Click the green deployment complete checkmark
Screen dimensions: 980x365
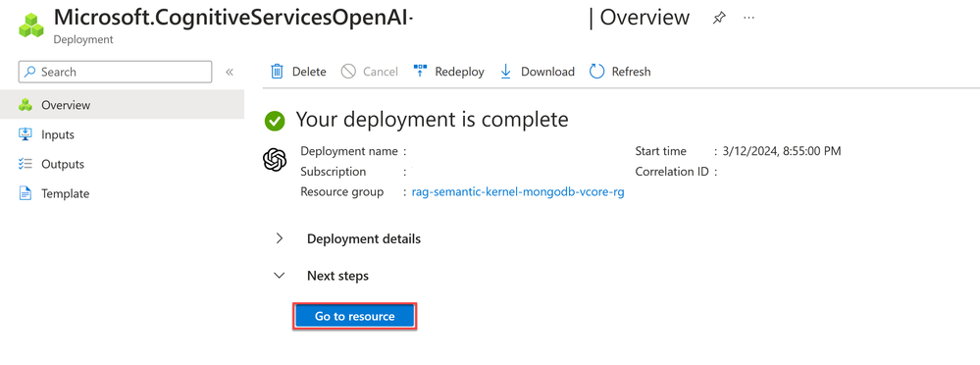tap(275, 121)
